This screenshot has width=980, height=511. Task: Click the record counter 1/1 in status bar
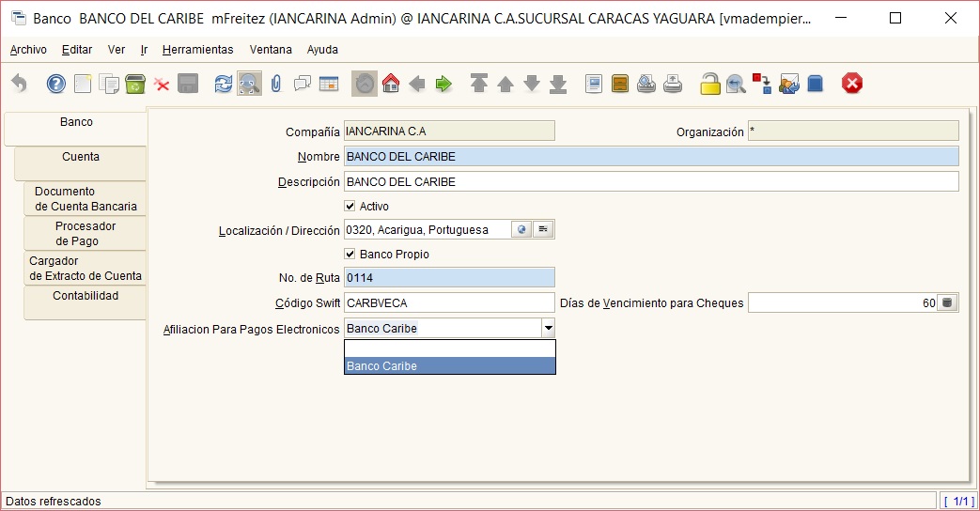958,501
